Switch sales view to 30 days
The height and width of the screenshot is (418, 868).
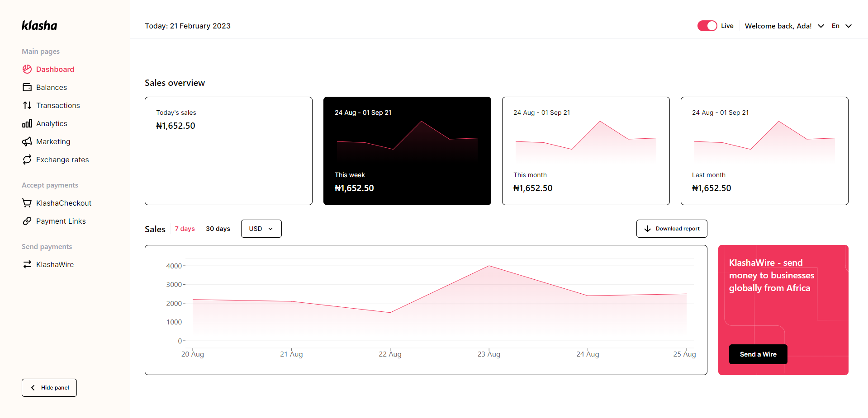click(x=218, y=229)
